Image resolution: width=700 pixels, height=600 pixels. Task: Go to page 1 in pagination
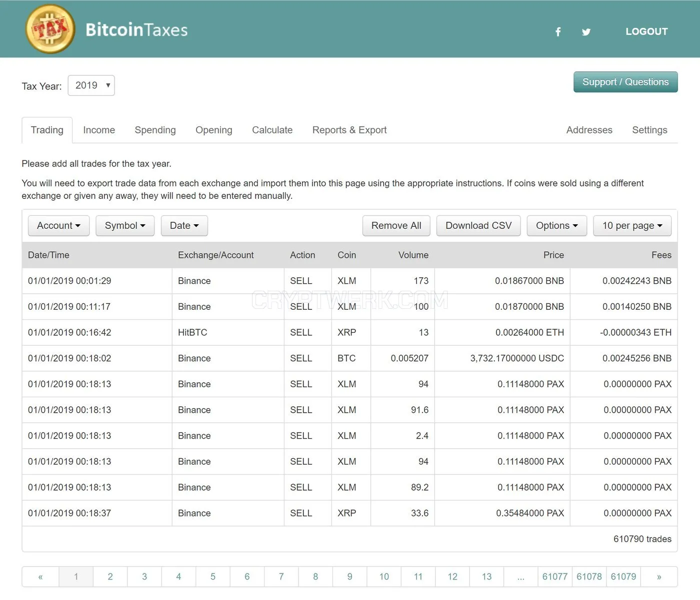click(x=76, y=577)
